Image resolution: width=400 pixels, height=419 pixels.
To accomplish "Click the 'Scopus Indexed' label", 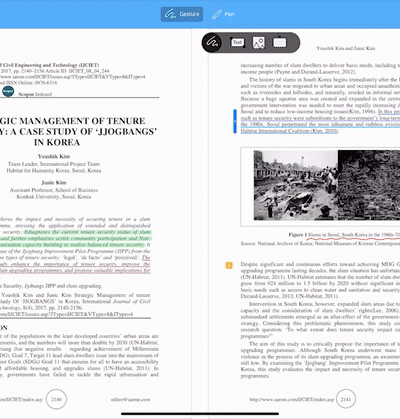I will tap(35, 94).
